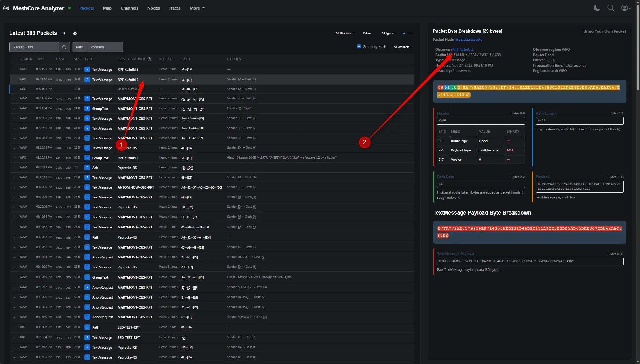
Task: Open global search in top bar
Action: pos(611,8)
